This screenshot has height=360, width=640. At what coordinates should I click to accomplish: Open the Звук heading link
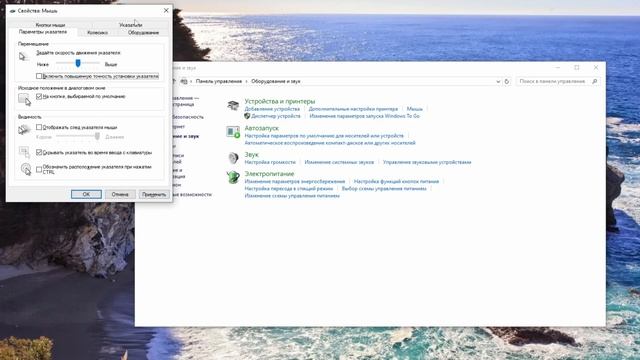point(251,155)
